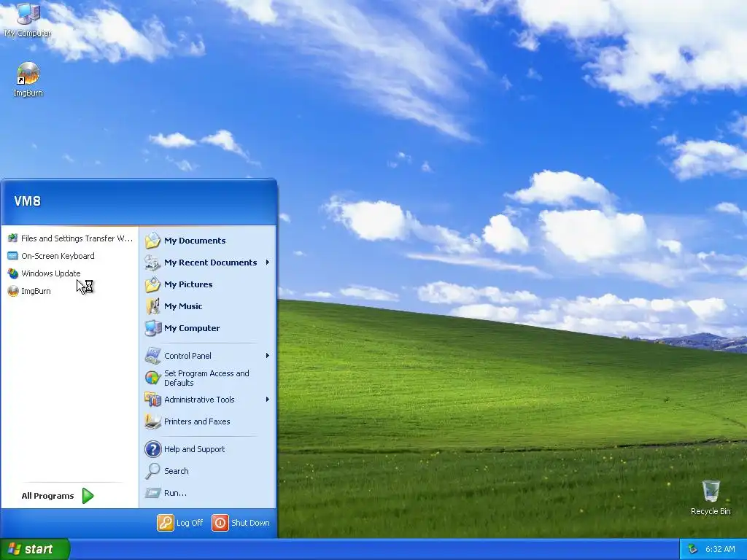This screenshot has height=560, width=747.
Task: Click the My Documents folder icon
Action: [x=153, y=241]
